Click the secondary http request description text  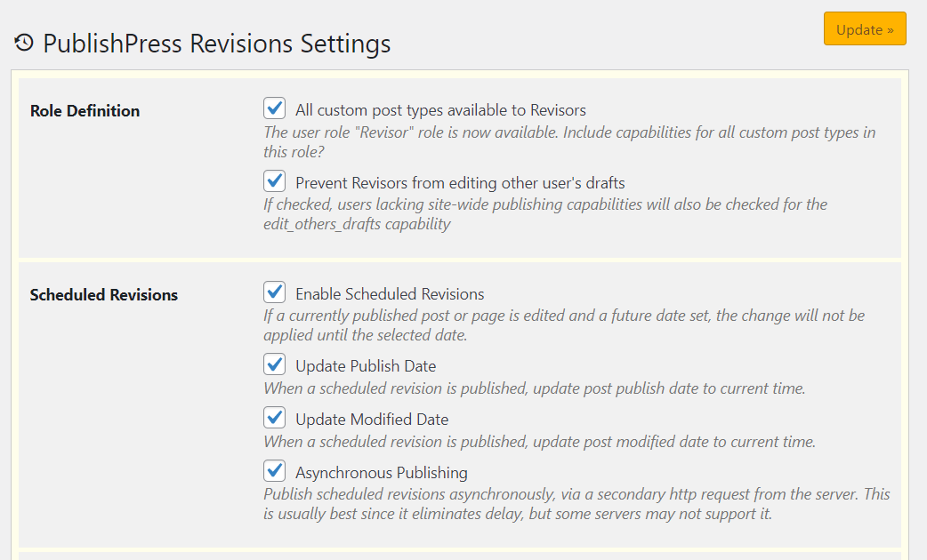click(x=576, y=504)
